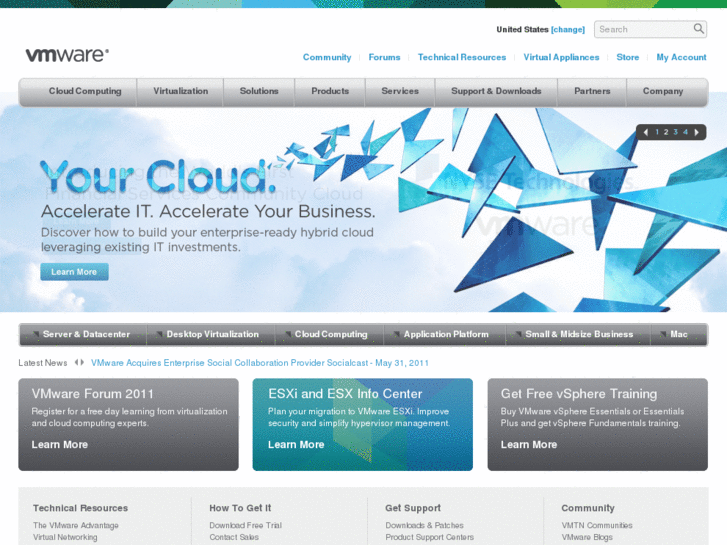Click the Download Free Trial link

point(245,525)
